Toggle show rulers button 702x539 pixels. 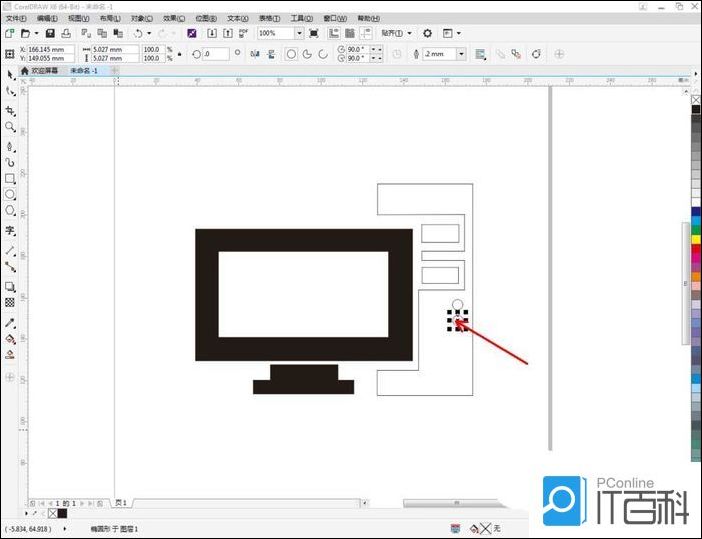point(334,33)
